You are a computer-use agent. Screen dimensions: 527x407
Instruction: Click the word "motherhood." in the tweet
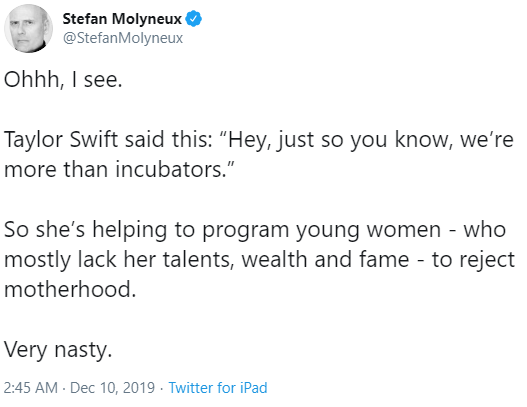click(x=70, y=289)
